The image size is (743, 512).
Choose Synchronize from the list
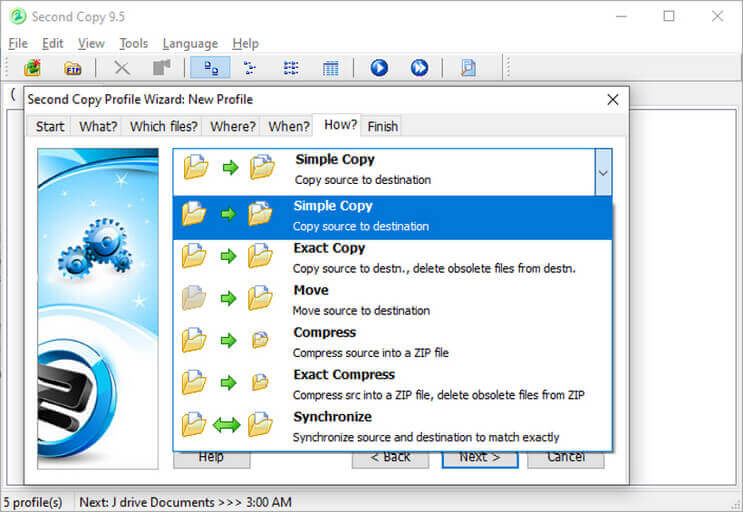[x=392, y=427]
